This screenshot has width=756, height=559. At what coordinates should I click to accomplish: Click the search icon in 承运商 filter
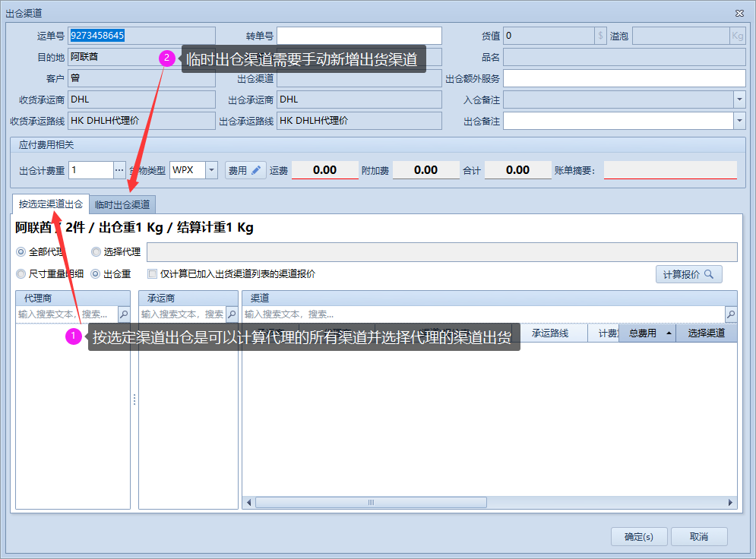(x=232, y=314)
